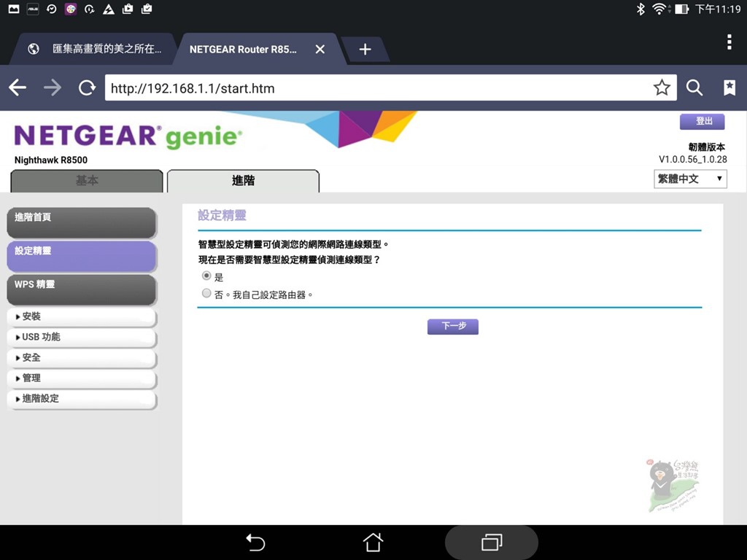Tap the globe icon on first tab
Screen dimensions: 747x560
(34, 49)
